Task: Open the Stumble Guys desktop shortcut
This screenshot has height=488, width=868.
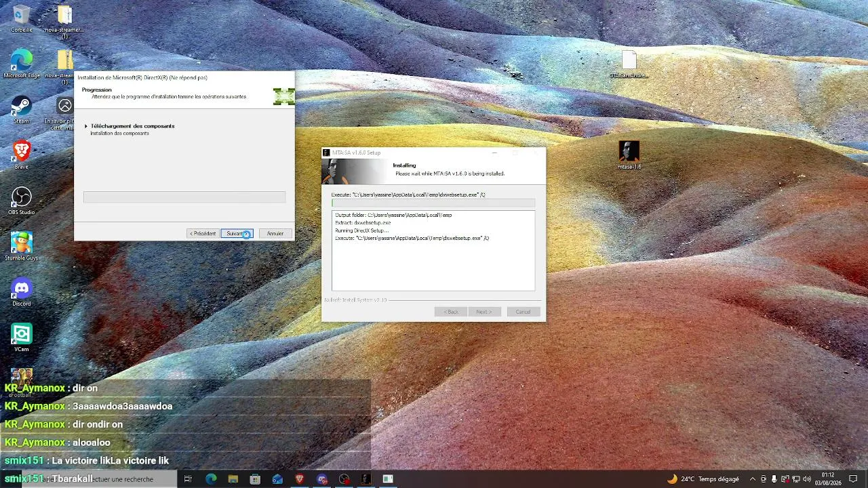Action: (22, 246)
